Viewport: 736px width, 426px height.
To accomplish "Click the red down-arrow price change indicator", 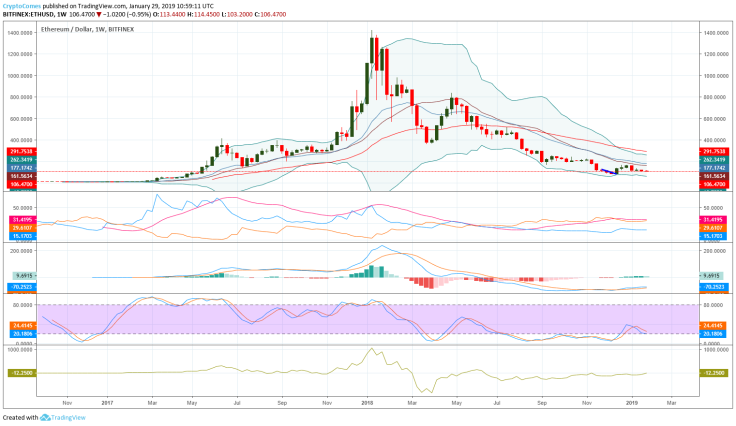I will point(99,15).
